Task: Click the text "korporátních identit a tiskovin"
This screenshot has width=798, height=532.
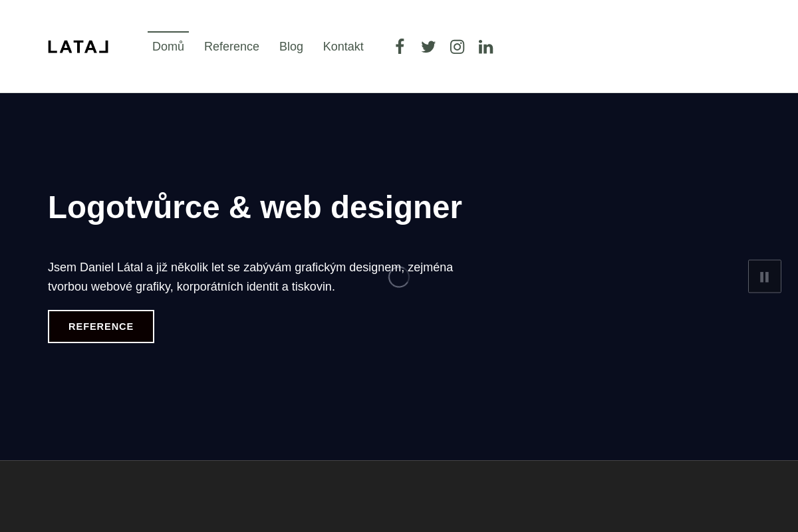Action: click(x=256, y=287)
